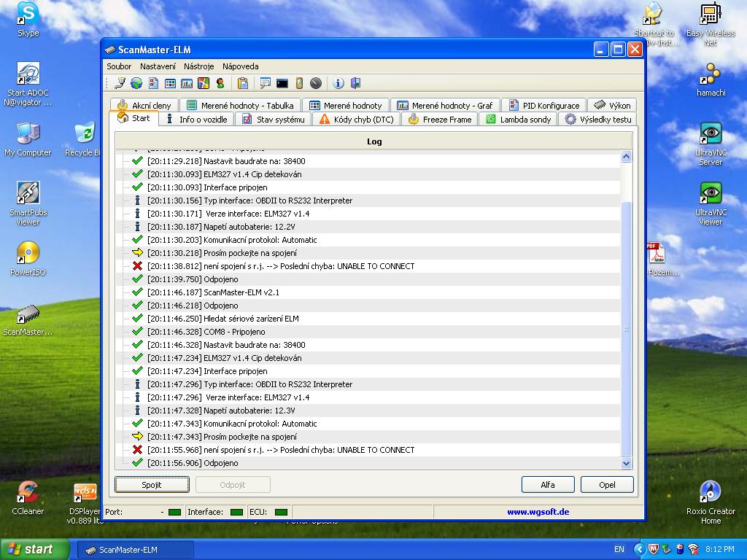
Task: Click the log scrollbar up arrow
Action: 626,157
